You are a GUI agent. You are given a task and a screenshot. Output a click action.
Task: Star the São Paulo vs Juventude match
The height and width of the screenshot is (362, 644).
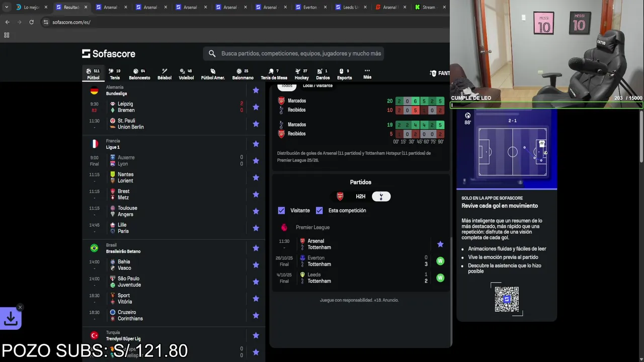coord(256,282)
